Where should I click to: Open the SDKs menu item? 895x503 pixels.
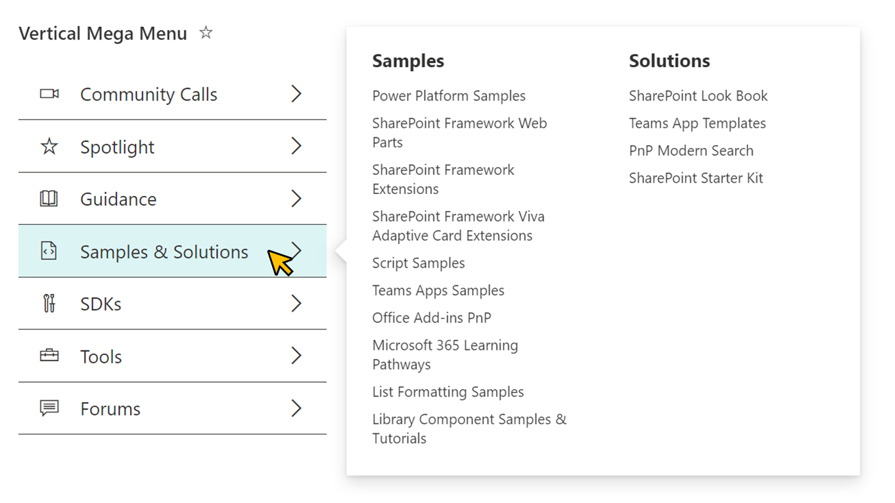[x=172, y=304]
